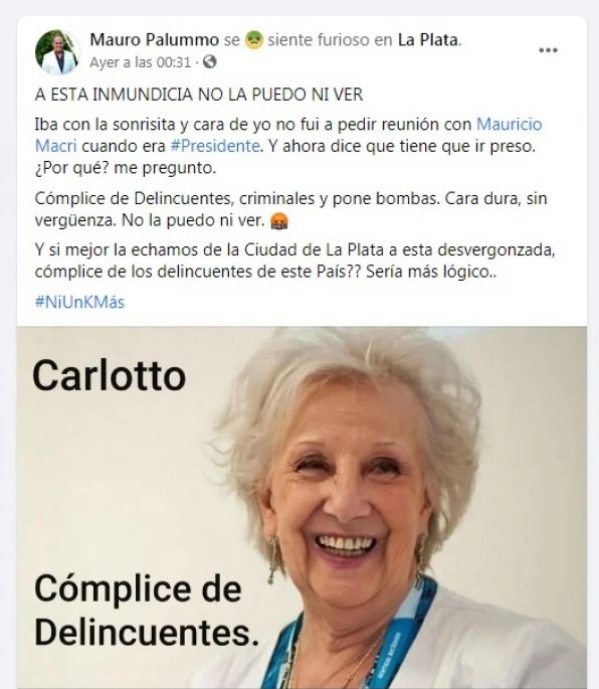Click the timestamp Ayer a las 00:31
This screenshot has height=689, width=599.
[x=140, y=62]
